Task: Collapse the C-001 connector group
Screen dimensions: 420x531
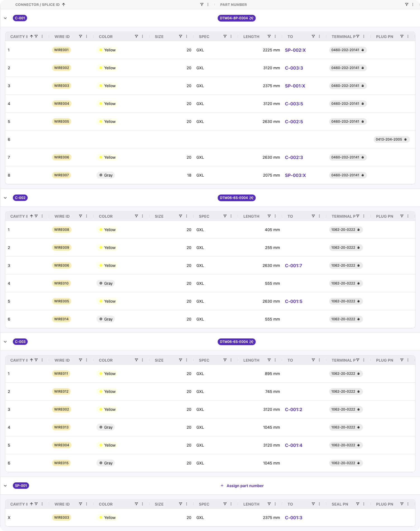Action: [5, 18]
